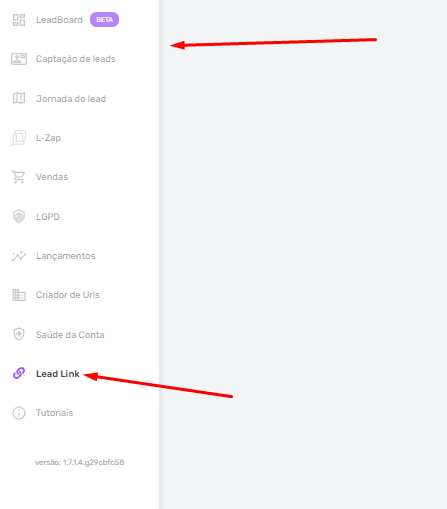Select the L-Zap menu entry
447x509 pixels.
pos(48,138)
